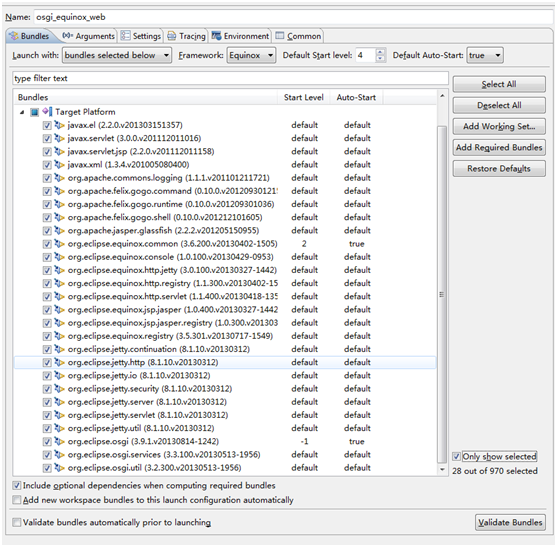Open the Default Auto-Start dropdown

(x=485, y=55)
